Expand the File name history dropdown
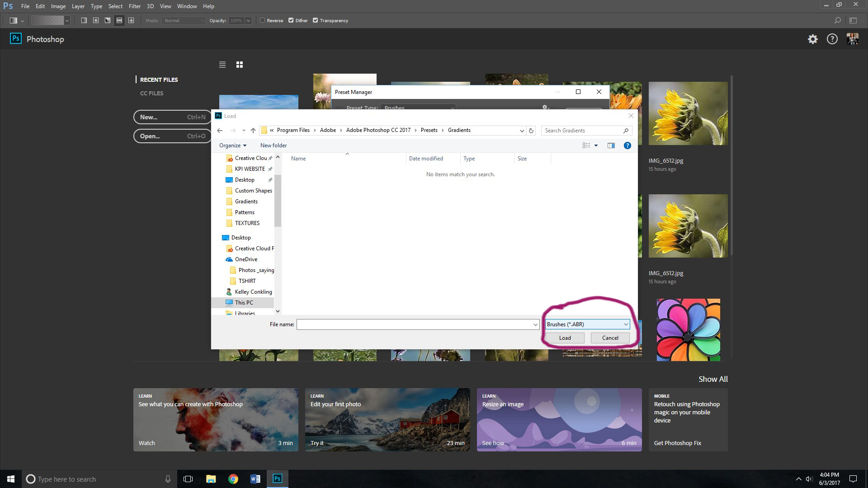Screen dimensions: 868x488 [535, 324]
